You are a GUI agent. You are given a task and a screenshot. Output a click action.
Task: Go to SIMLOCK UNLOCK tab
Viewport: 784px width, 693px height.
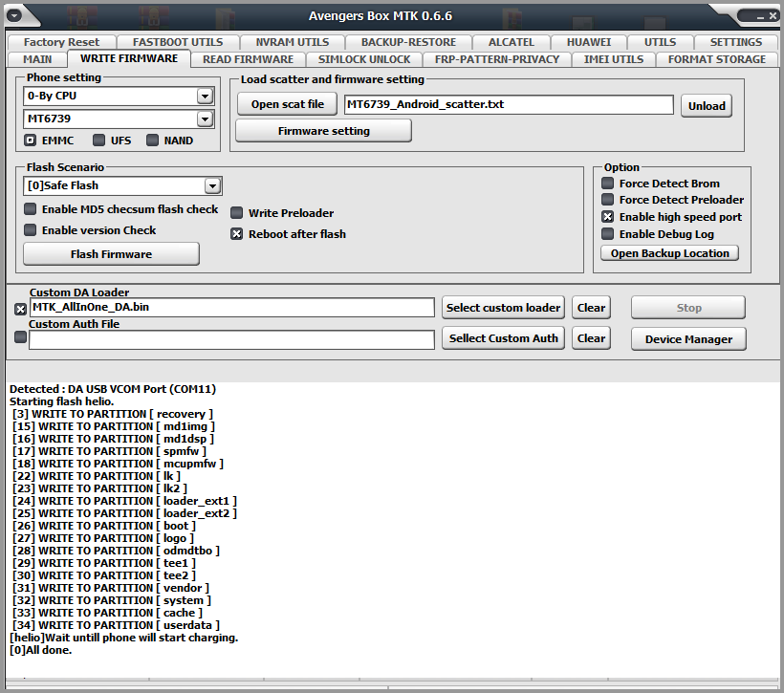(x=364, y=59)
